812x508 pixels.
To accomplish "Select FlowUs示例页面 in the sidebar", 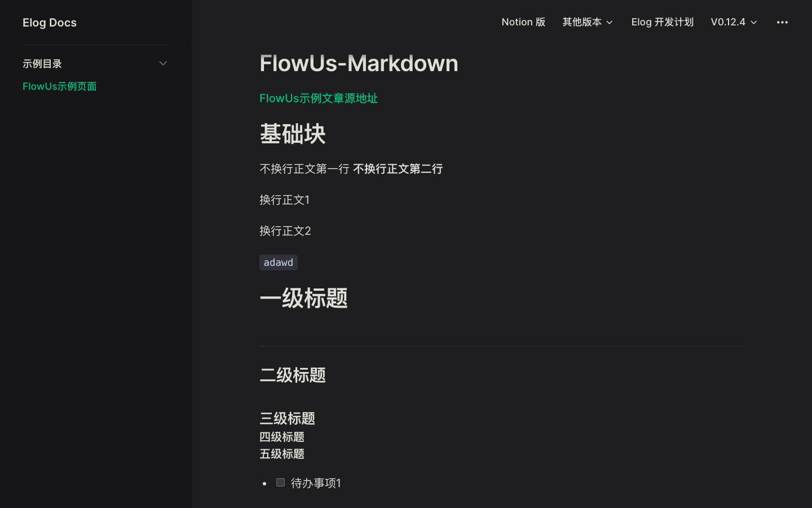I will 59,86.
